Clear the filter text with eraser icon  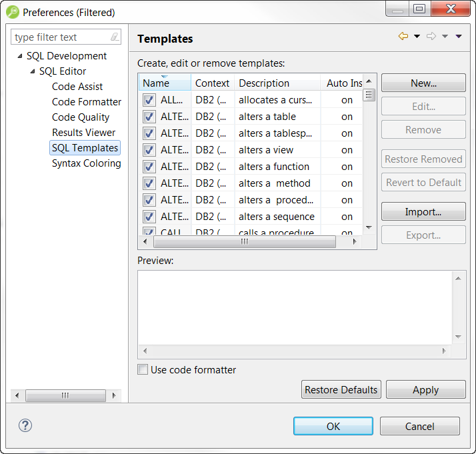115,37
